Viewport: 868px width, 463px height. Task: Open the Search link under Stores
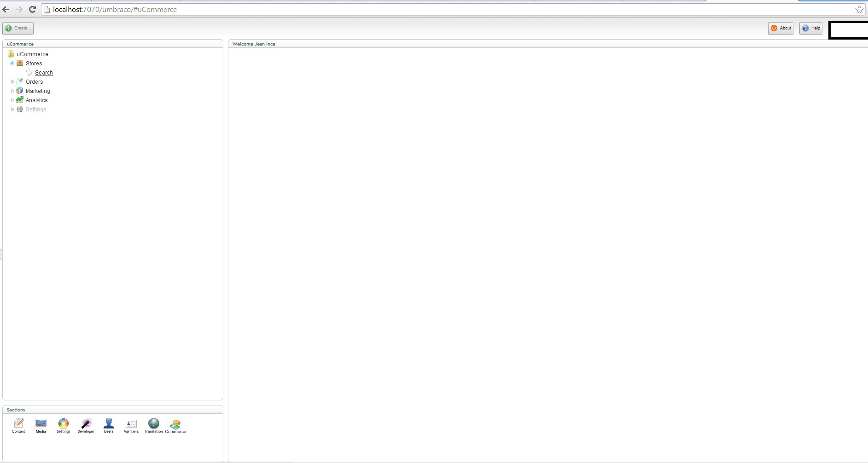click(44, 73)
